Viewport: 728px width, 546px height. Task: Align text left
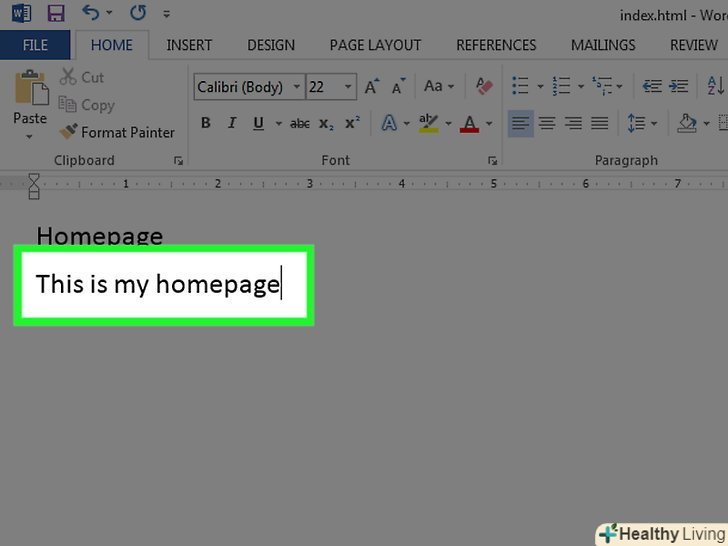pyautogui.click(x=520, y=124)
